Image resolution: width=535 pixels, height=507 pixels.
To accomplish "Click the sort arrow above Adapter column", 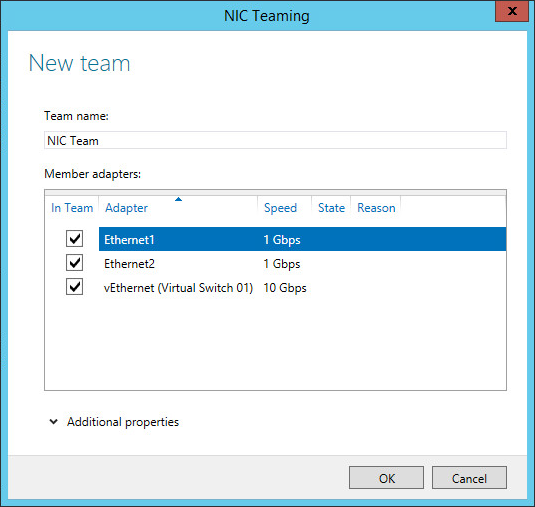I will click(x=178, y=199).
